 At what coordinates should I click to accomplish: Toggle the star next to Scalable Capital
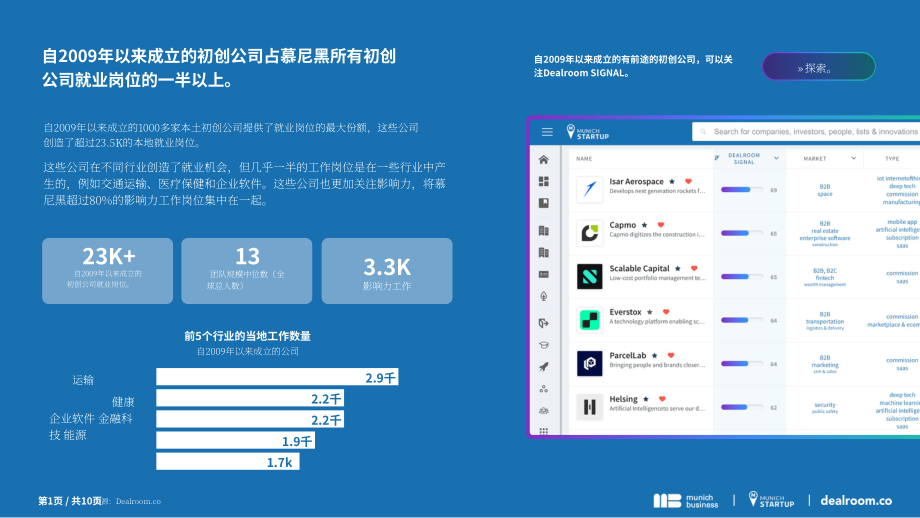tap(678, 269)
